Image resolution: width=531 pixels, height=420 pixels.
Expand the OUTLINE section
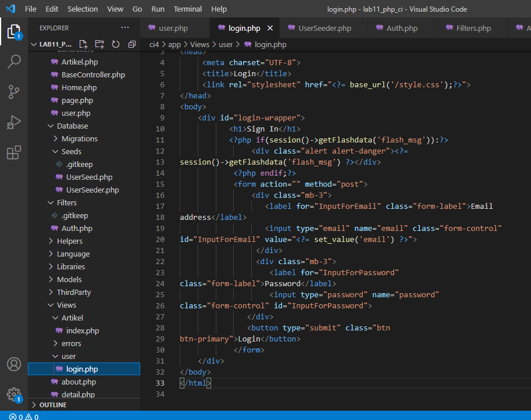52,405
